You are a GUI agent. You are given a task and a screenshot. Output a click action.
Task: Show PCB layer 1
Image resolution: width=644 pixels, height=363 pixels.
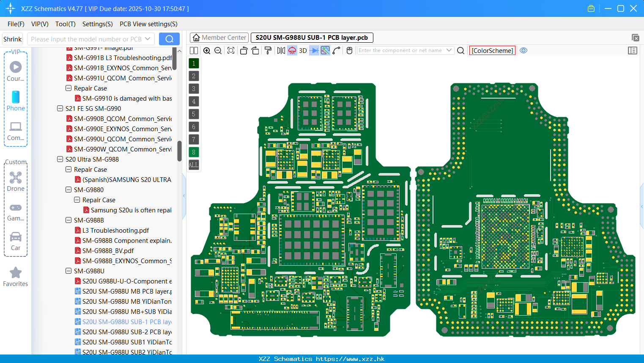coord(194,63)
